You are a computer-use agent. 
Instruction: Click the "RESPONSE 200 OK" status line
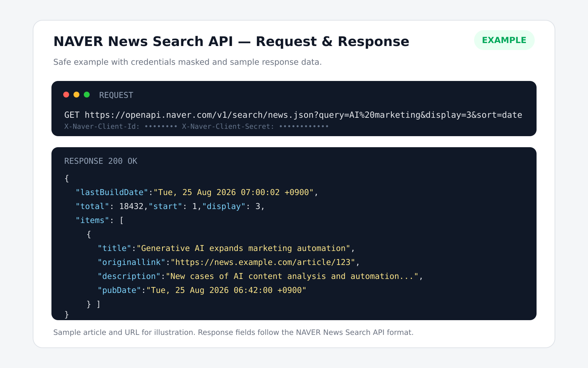point(101,161)
